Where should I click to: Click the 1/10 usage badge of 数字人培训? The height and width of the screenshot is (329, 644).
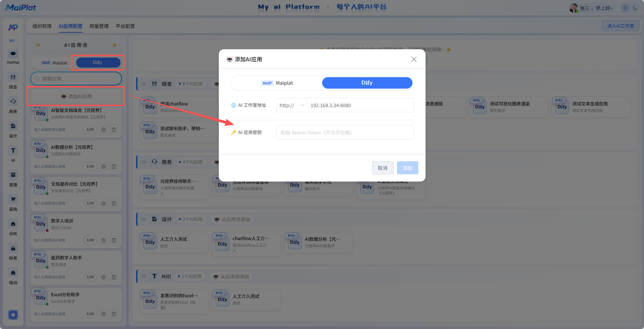point(90,240)
